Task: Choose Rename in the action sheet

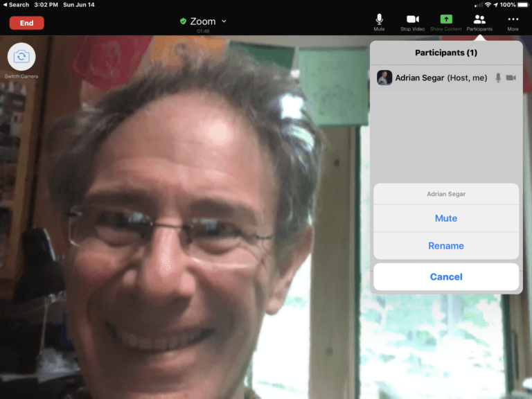Action: (x=446, y=246)
